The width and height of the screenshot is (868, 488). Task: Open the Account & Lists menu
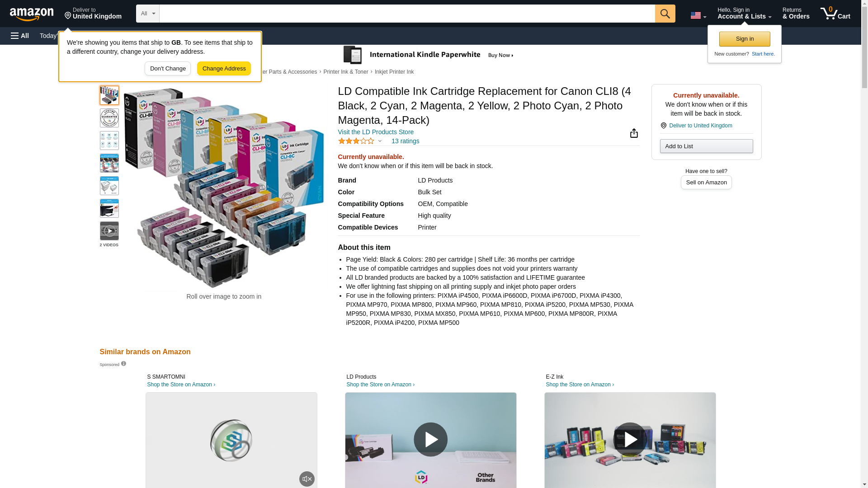744,14
